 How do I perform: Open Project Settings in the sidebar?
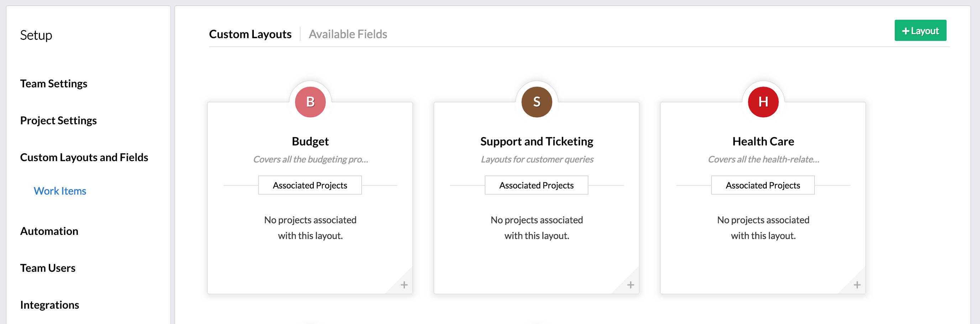[58, 120]
